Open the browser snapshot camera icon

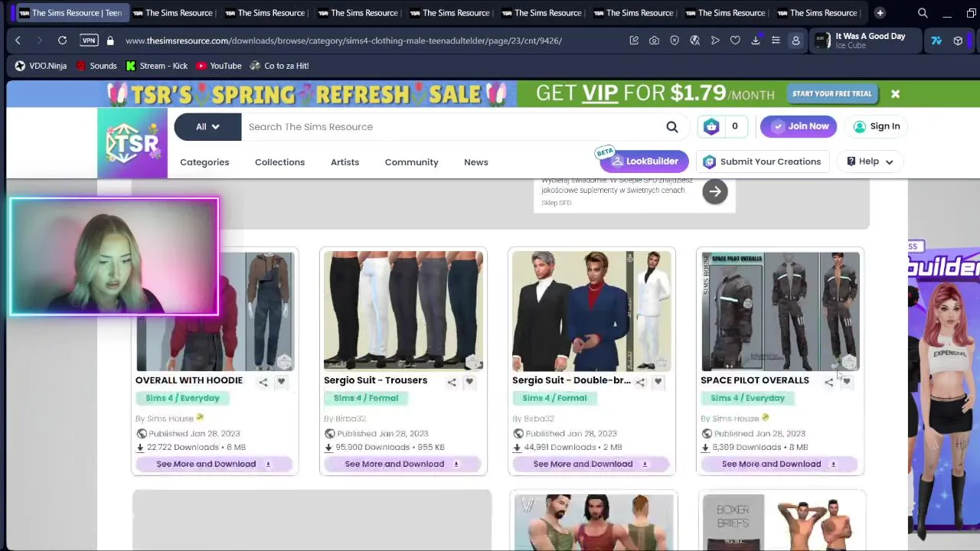654,41
